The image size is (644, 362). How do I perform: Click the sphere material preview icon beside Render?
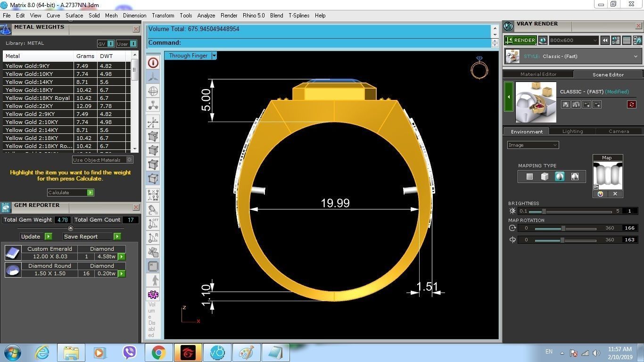click(543, 41)
